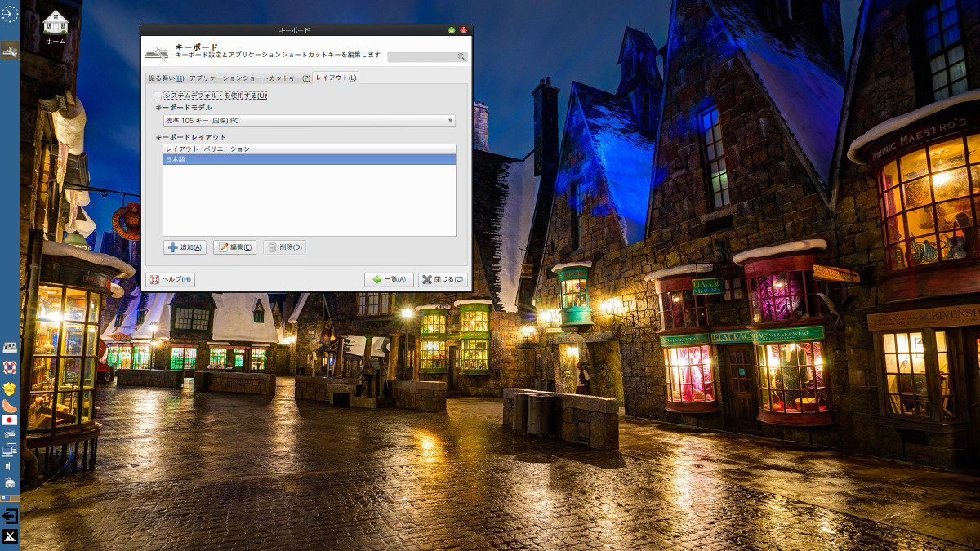The width and height of the screenshot is (980, 551).
Task: Click the black X icon at the panel bottom
Action: click(10, 536)
